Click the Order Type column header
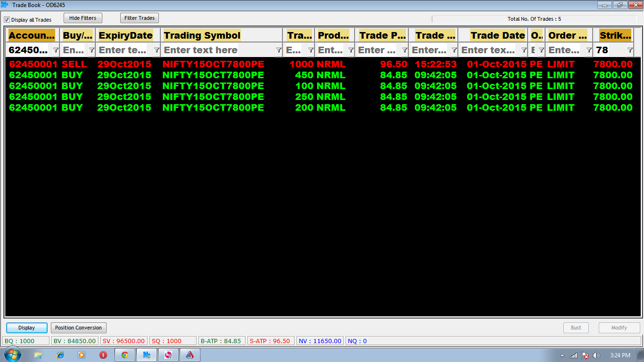 point(569,35)
